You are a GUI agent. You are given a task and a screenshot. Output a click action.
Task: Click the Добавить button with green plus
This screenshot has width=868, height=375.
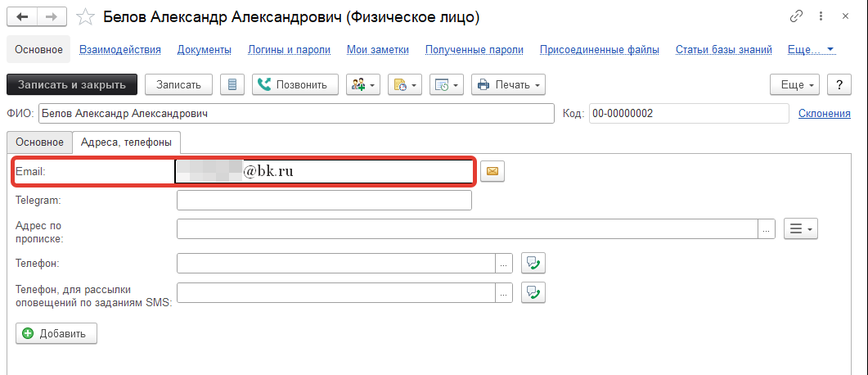pos(56,333)
